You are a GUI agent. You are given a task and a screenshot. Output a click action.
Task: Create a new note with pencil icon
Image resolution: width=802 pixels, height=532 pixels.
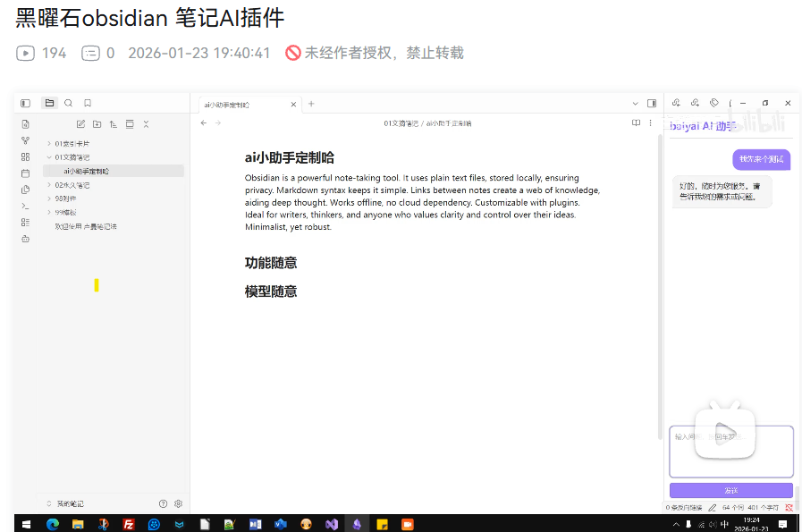pyautogui.click(x=80, y=124)
